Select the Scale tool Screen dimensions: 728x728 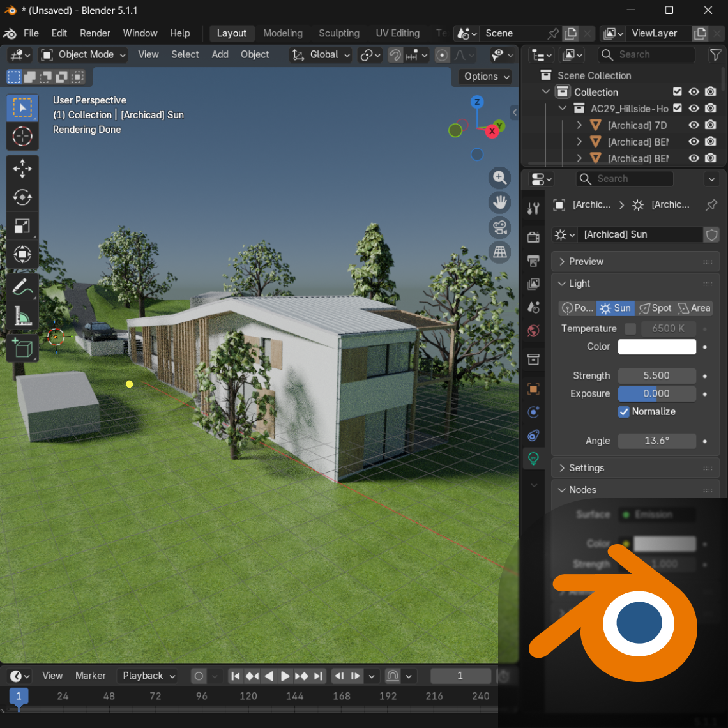point(22,226)
